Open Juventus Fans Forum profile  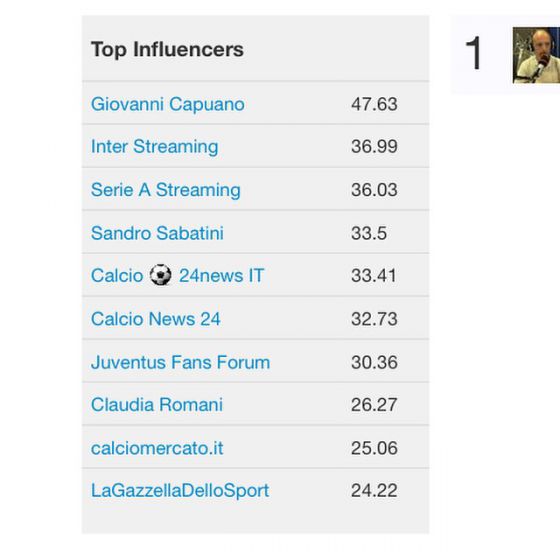180,362
